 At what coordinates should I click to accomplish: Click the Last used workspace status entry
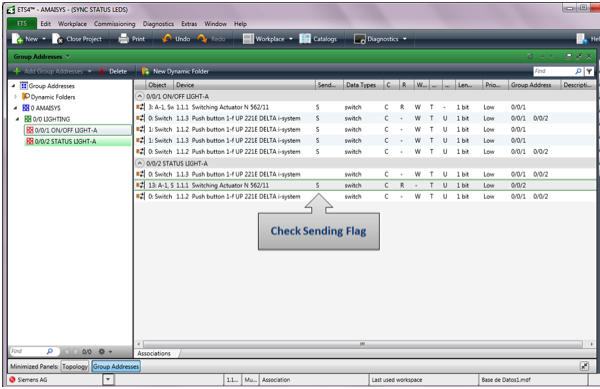coord(397,380)
